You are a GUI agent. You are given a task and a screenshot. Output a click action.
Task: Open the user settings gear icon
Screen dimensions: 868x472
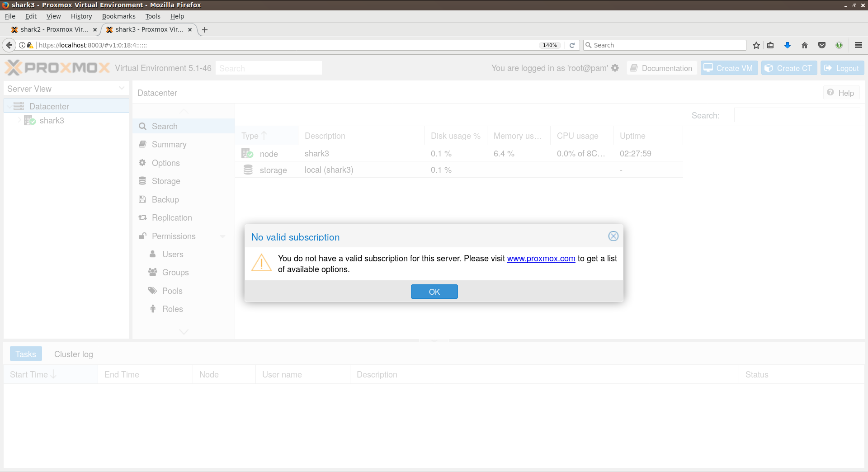615,68
